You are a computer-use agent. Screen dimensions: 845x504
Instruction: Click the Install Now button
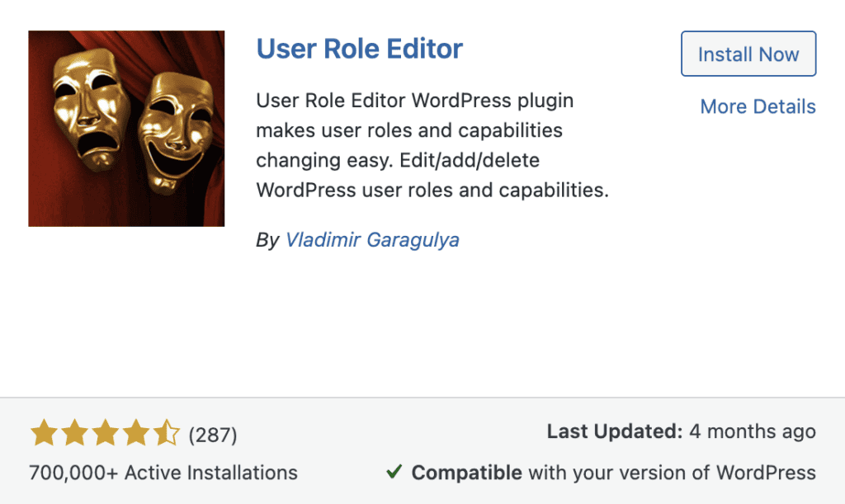tap(748, 54)
